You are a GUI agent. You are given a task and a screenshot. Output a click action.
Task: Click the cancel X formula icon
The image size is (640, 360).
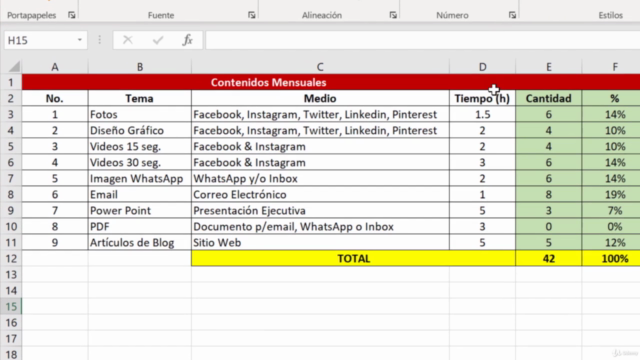pos(128,40)
